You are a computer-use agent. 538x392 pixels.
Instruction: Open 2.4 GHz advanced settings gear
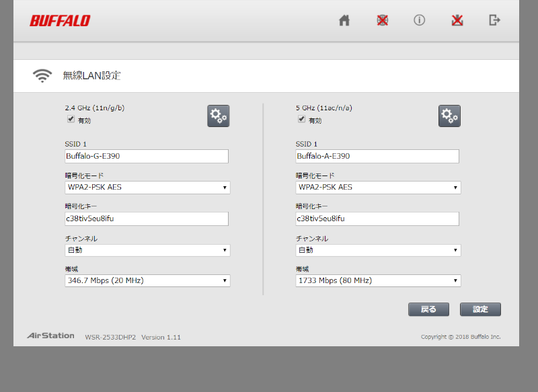pyautogui.click(x=218, y=116)
